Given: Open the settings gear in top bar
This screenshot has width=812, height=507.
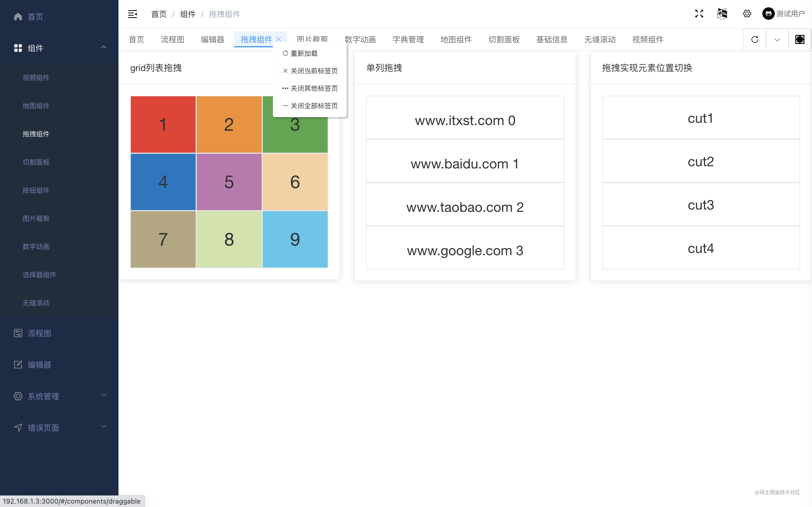Looking at the screenshot, I should (747, 14).
